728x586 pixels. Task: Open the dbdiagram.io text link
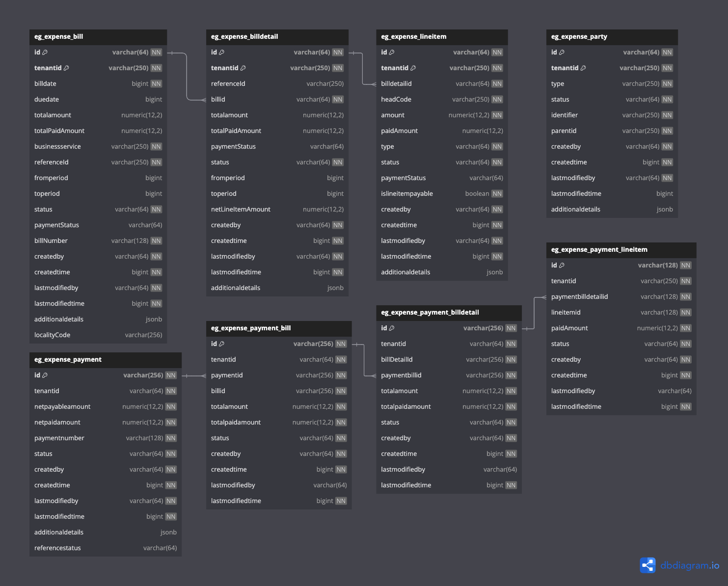[x=690, y=565]
